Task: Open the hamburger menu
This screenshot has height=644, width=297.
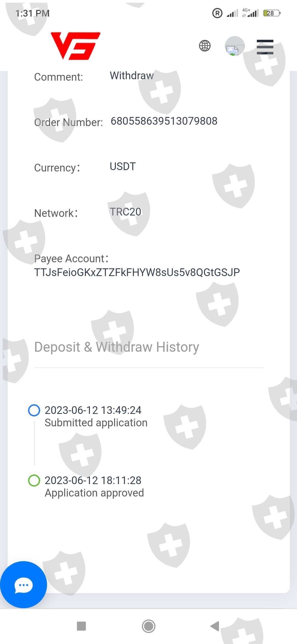Action: pyautogui.click(x=265, y=47)
